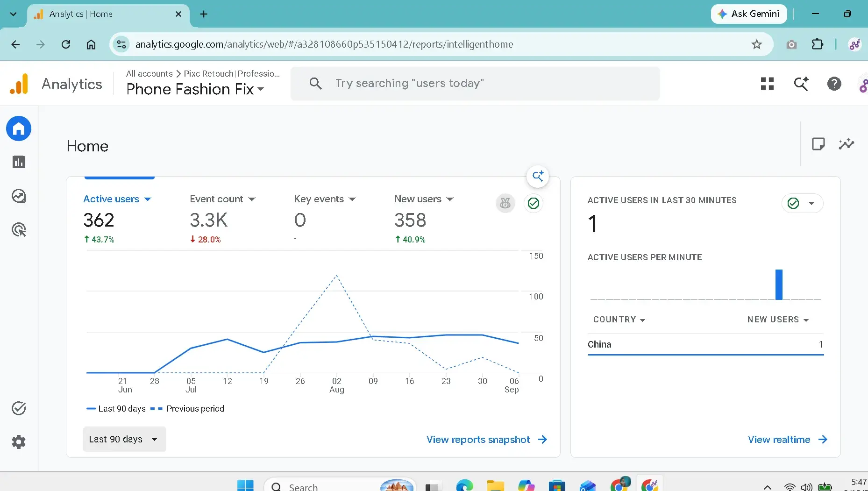Click the 362 active users value
868x491 pixels.
[x=99, y=220]
